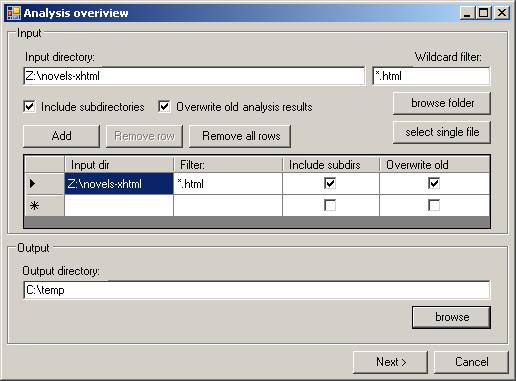
Task: Toggle Include subdirectories checkbox
Action: pos(29,107)
